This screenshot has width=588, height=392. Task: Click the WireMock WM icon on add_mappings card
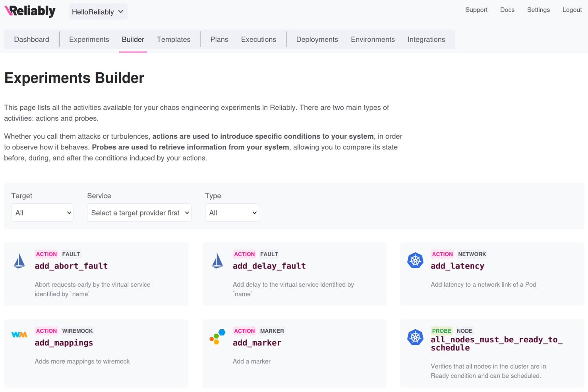coord(19,335)
